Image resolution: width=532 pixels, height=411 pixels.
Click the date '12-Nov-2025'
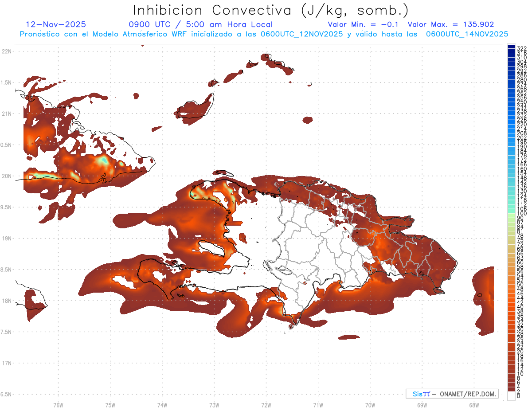click(x=56, y=24)
